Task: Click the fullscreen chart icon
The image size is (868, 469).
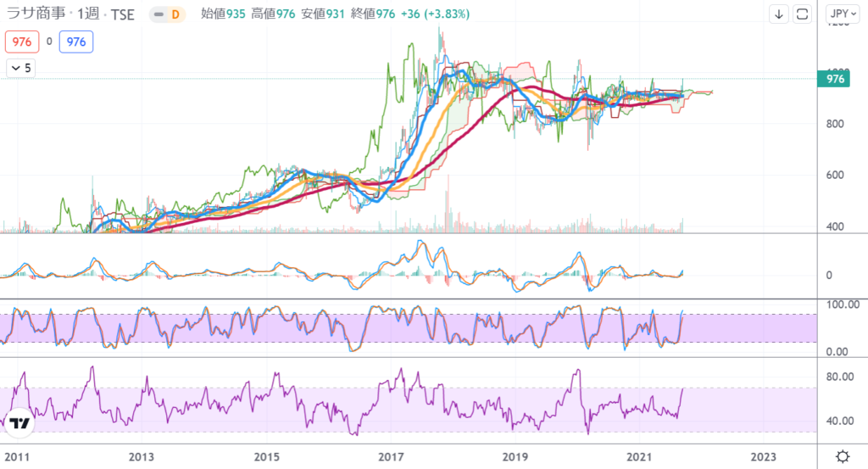Action: [802, 14]
